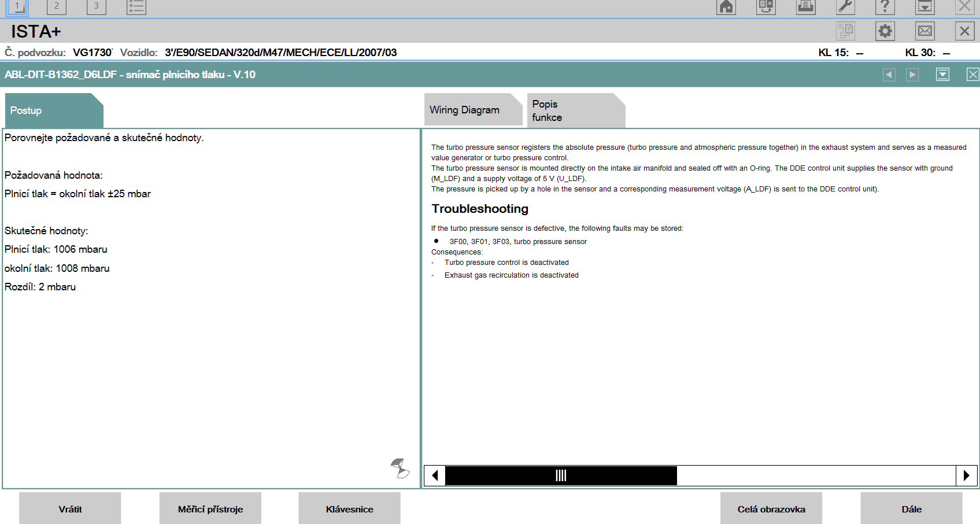
Task: Select workspace tab 1
Action: pyautogui.click(x=17, y=6)
